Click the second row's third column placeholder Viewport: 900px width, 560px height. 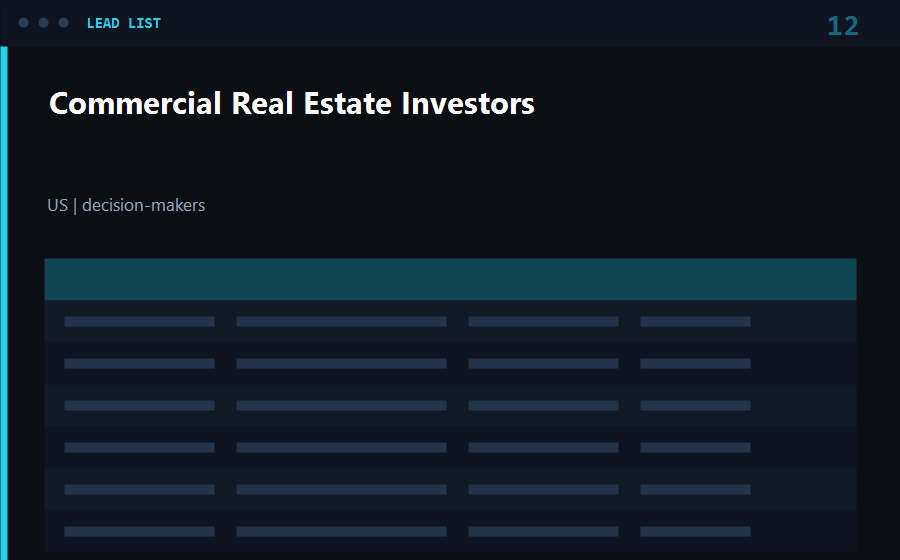coord(544,363)
